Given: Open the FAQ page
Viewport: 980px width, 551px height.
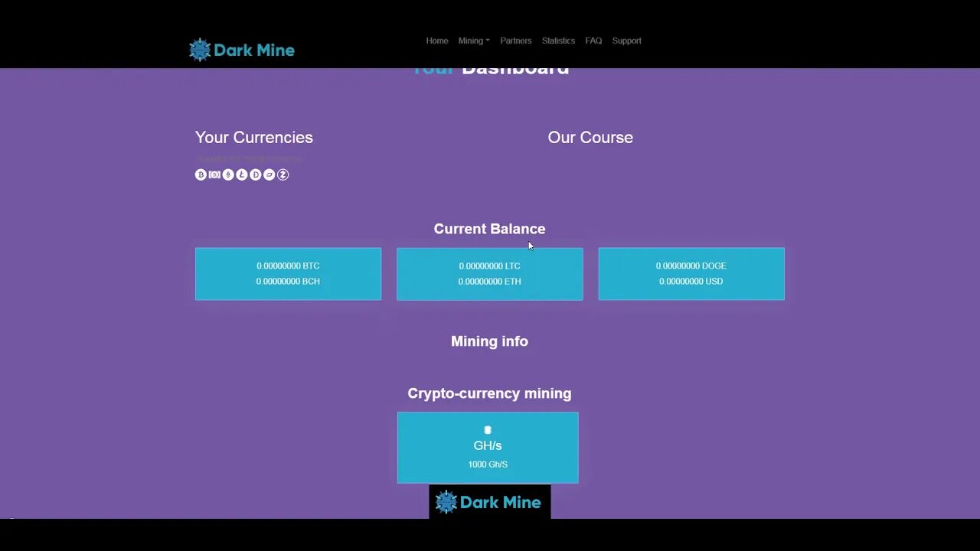Looking at the screenshot, I should [x=593, y=41].
